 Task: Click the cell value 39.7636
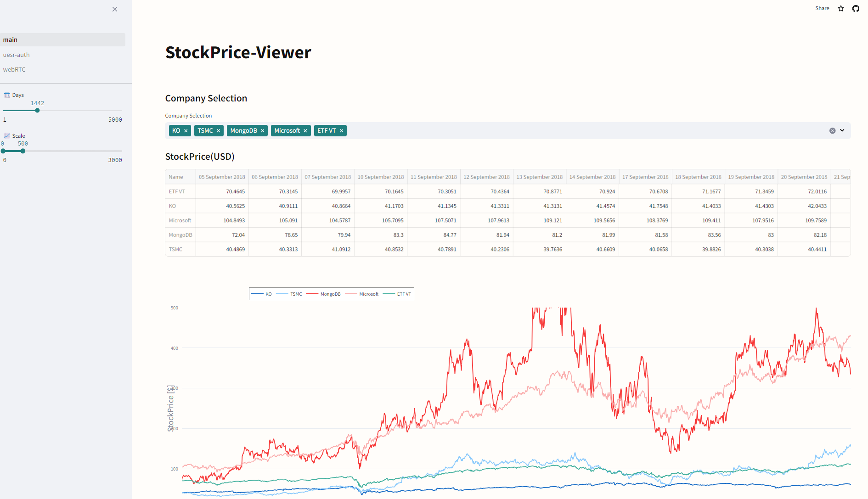540,249
